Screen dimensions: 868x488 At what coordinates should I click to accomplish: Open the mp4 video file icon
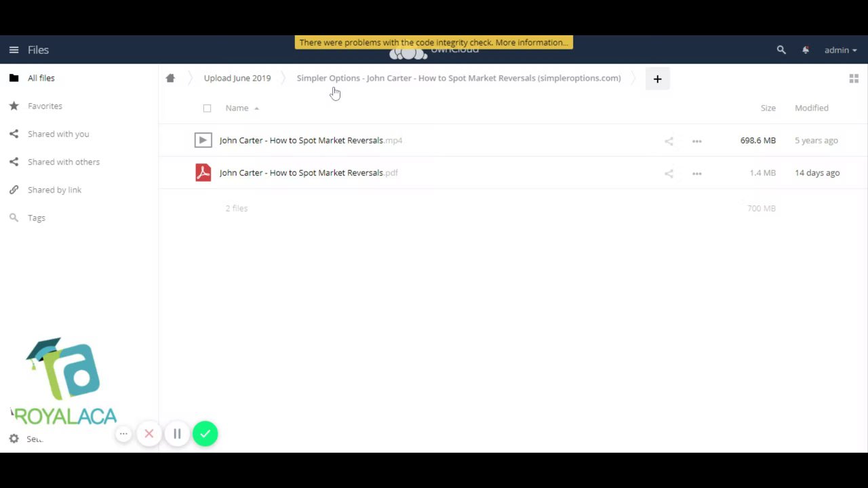[x=203, y=140]
